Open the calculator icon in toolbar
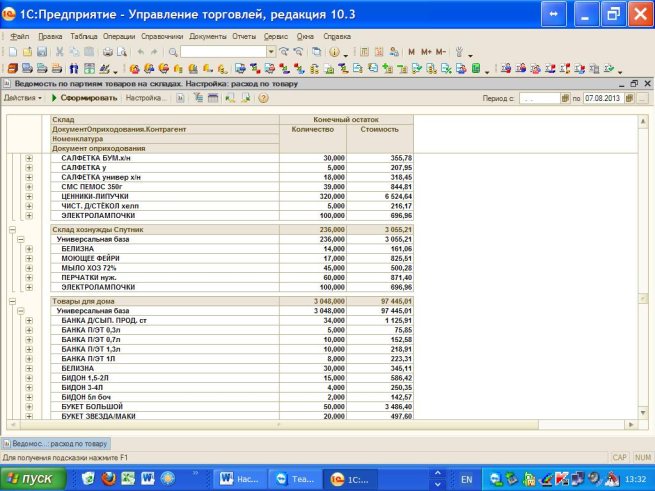The width and height of the screenshot is (655, 491). [x=364, y=52]
